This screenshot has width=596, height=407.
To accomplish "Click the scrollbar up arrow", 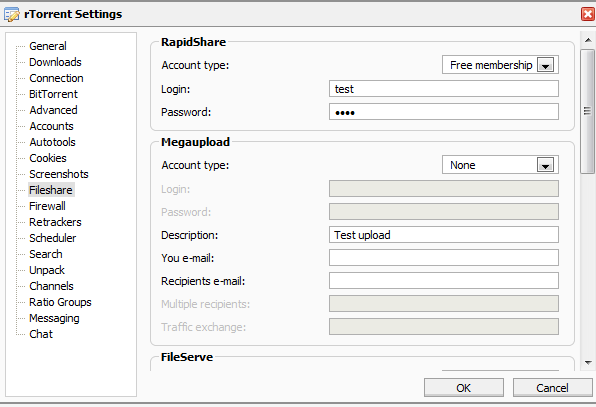I will [588, 40].
